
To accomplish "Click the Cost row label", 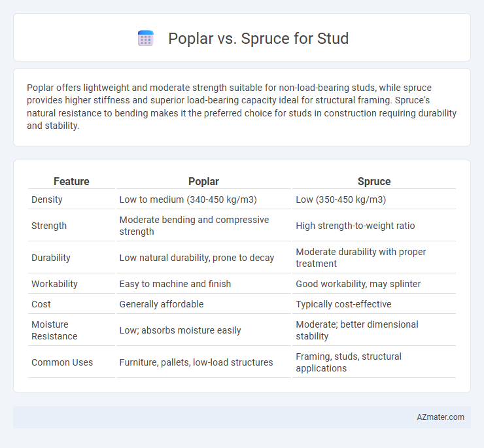I will pos(41,304).
